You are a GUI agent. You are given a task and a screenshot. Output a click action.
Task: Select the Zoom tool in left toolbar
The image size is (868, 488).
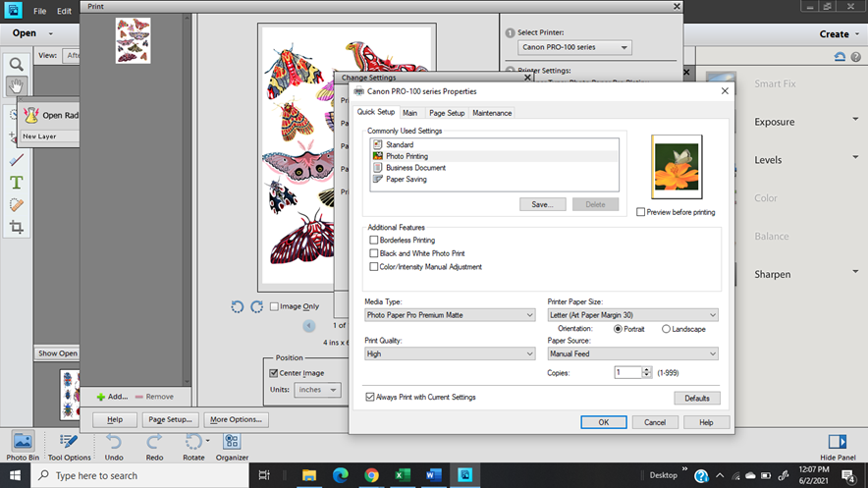(x=16, y=64)
